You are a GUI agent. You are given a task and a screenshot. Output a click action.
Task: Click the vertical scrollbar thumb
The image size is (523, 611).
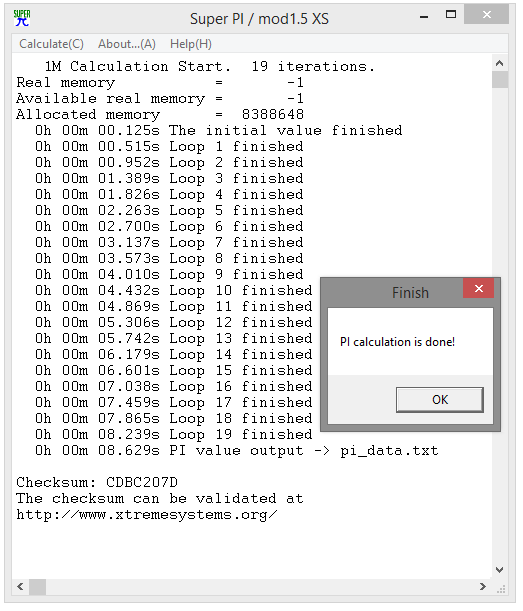tap(500, 79)
